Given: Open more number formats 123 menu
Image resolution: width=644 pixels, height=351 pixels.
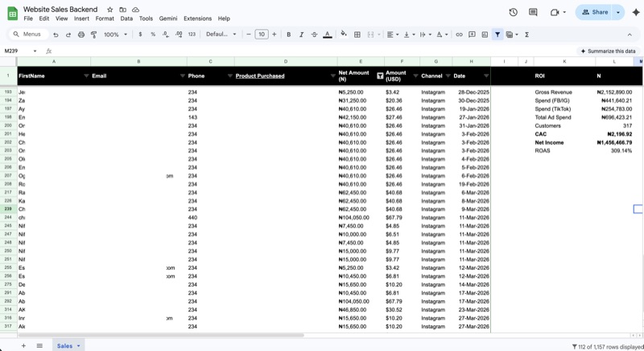Looking at the screenshot, I should 192,35.
